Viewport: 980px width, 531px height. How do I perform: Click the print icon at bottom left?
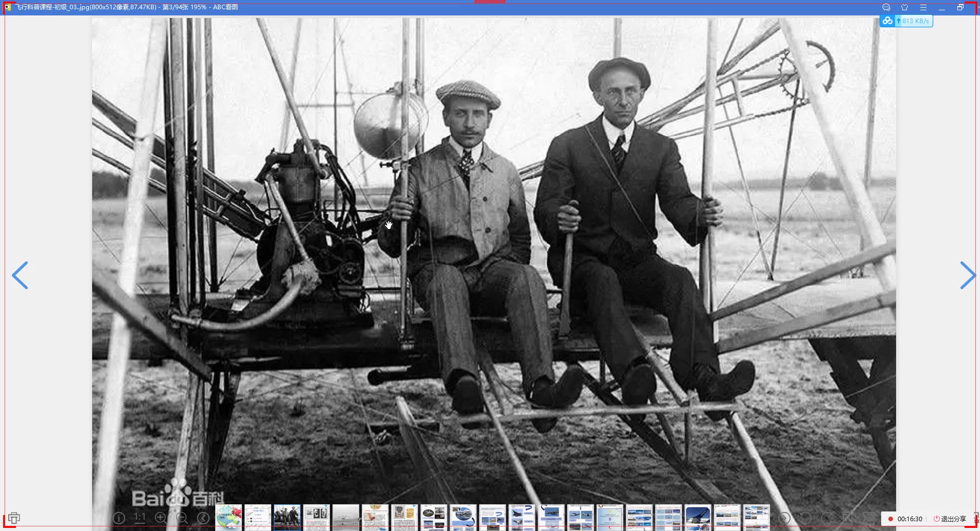pyautogui.click(x=14, y=518)
